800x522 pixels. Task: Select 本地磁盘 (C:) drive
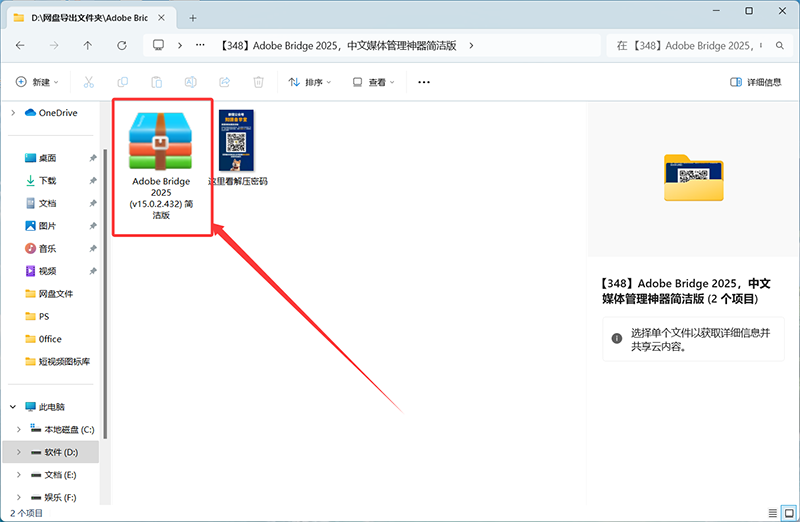tap(62, 429)
